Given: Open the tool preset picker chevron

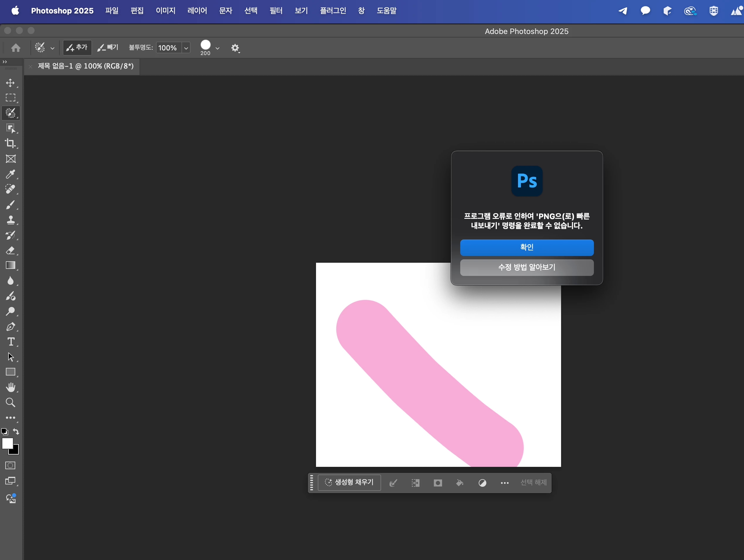Looking at the screenshot, I should click(x=52, y=48).
